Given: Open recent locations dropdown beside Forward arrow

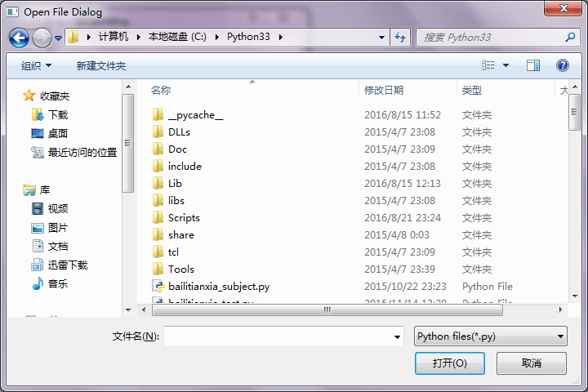Looking at the screenshot, I should [58, 38].
